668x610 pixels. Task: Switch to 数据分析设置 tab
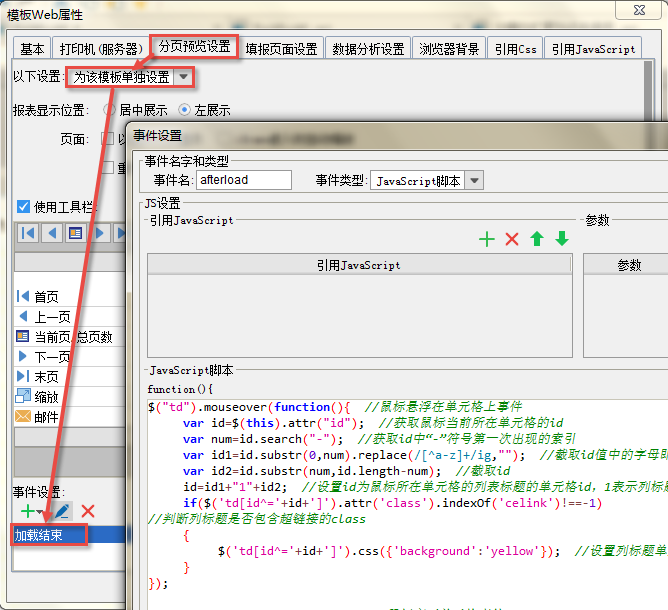(368, 49)
